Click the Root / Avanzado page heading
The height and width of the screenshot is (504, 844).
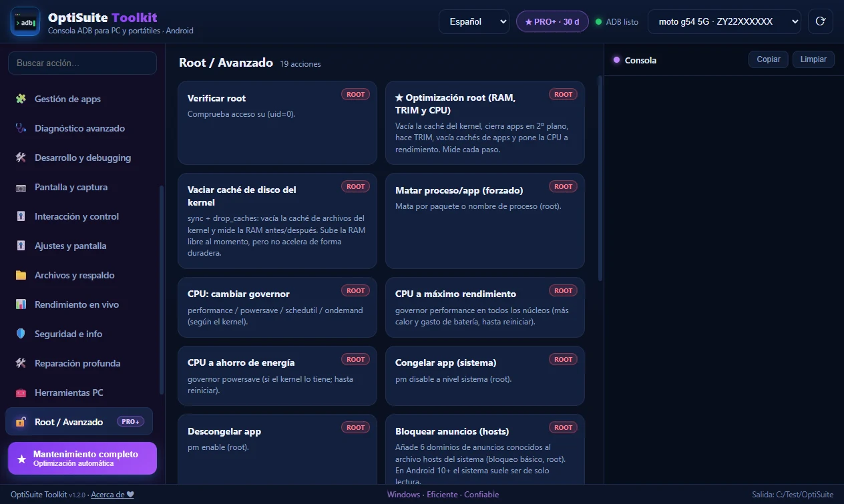point(226,63)
